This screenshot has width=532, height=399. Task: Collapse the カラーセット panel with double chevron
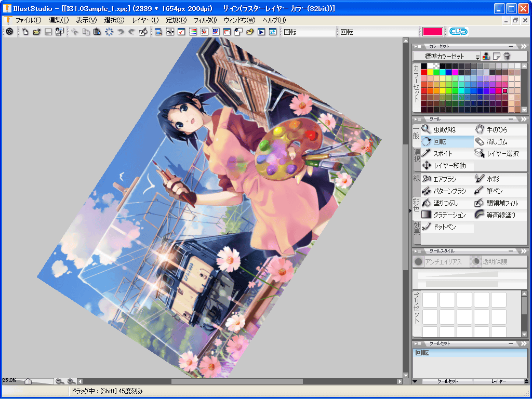point(524,46)
